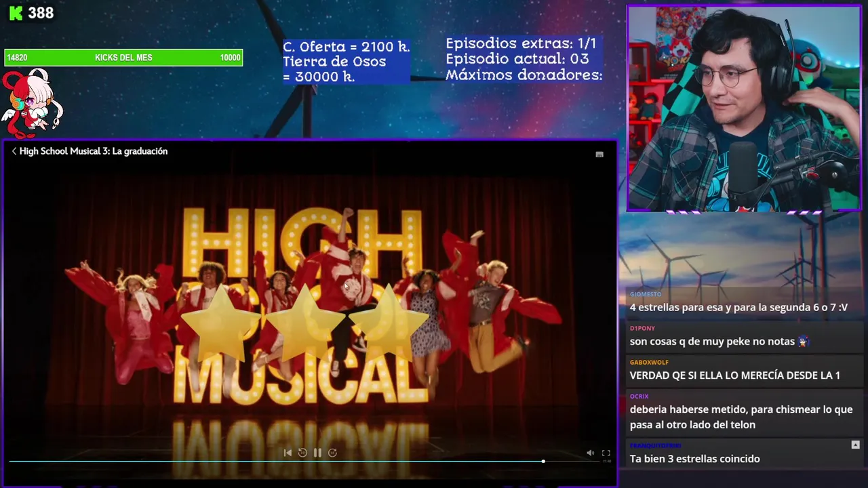868x488 pixels.
Task: Restart the movie from the beginning
Action: click(x=288, y=453)
